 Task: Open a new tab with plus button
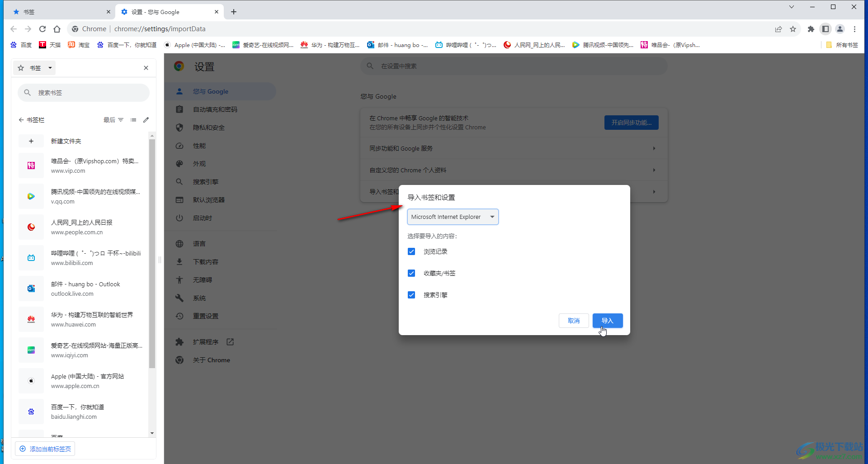[234, 12]
